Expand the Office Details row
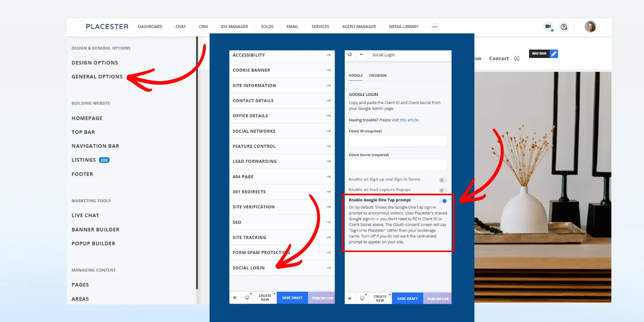The height and width of the screenshot is (322, 644). tap(282, 116)
